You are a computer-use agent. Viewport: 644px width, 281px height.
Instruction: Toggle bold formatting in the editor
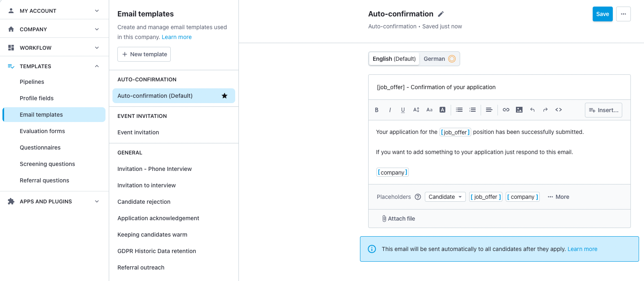376,110
